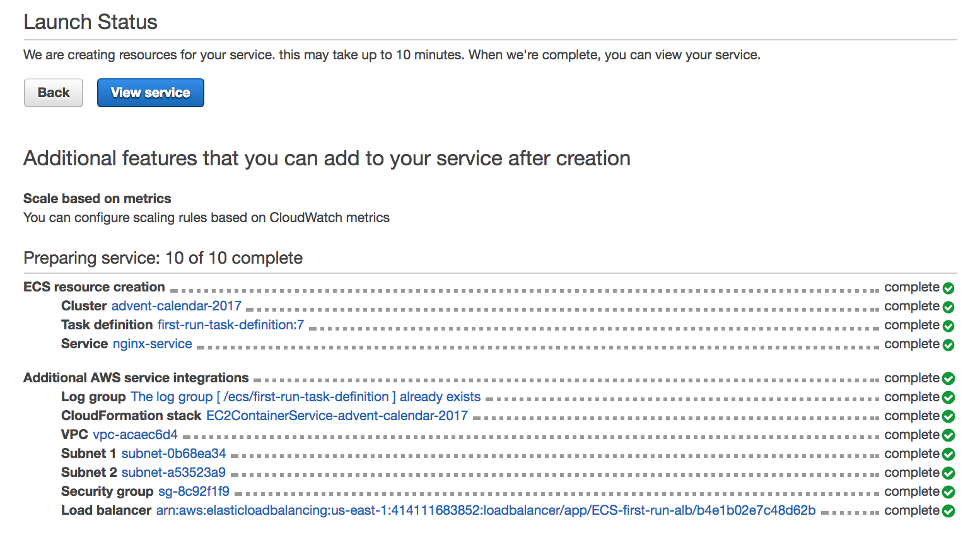Open the first-run-task-definition:7 link
Screen dimensions: 980x540
pyautogui.click(x=231, y=325)
